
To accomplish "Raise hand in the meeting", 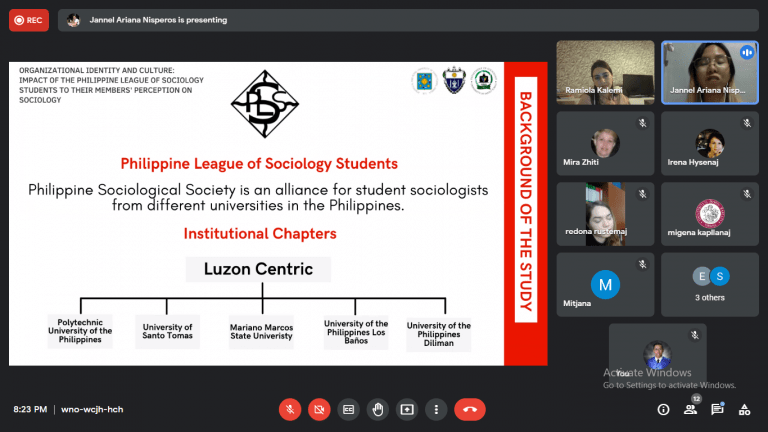I will click(x=378, y=409).
